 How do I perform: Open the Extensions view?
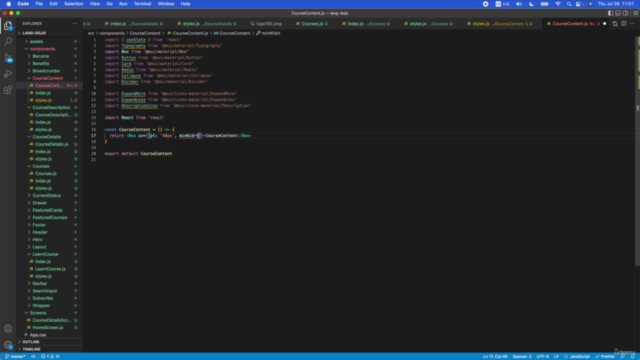[8, 90]
